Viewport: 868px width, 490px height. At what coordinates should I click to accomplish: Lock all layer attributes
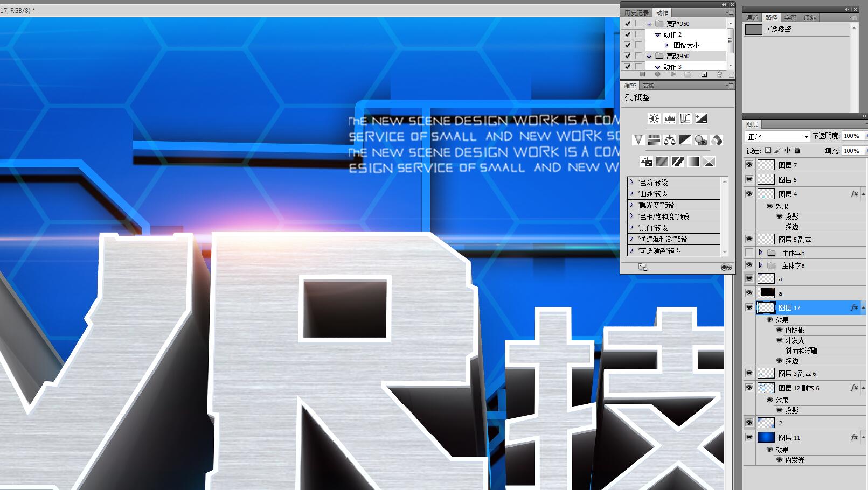click(797, 150)
